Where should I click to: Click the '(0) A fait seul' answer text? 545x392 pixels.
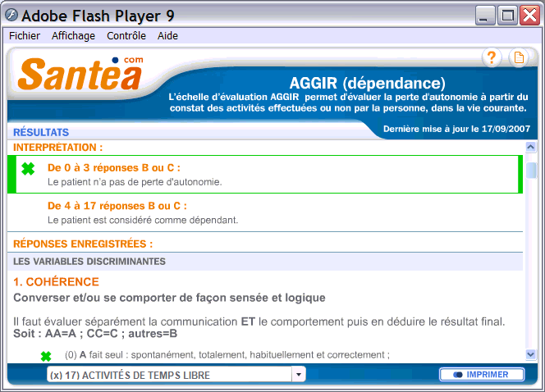(227, 355)
